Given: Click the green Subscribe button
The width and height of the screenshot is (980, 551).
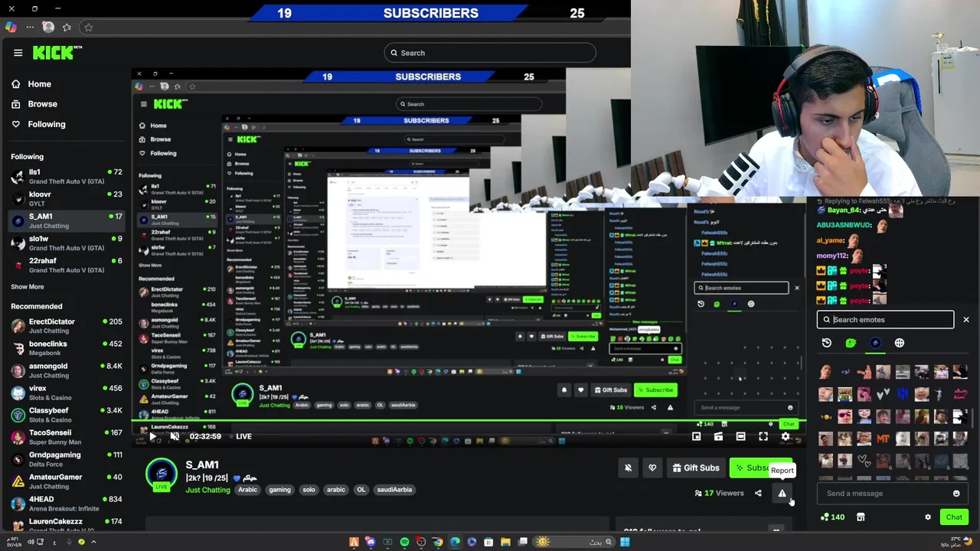Looking at the screenshot, I should pyautogui.click(x=761, y=468).
